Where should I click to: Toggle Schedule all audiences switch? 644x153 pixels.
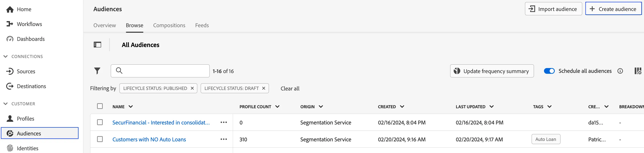549,71
